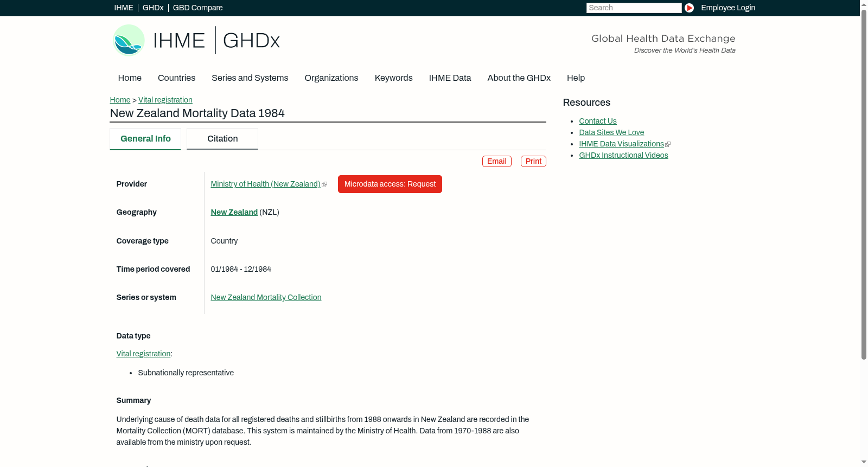
Task: Open GHDx Instructional Videos link
Action: click(623, 155)
